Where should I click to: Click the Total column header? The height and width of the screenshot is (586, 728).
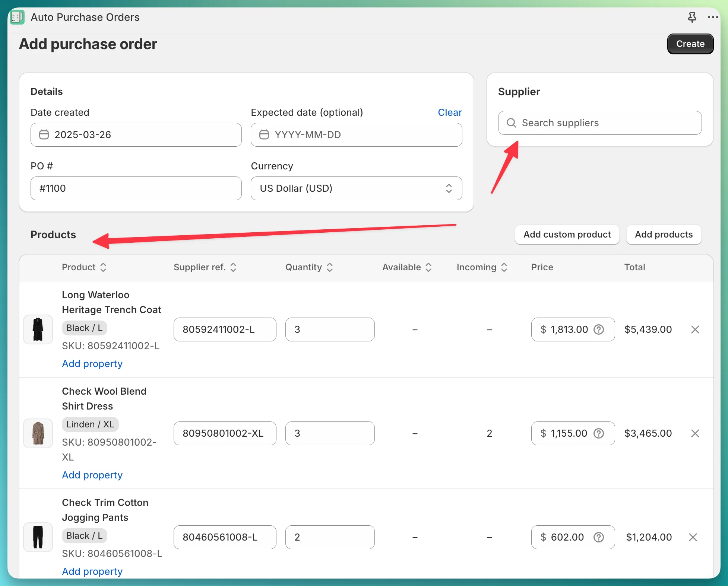click(x=634, y=267)
